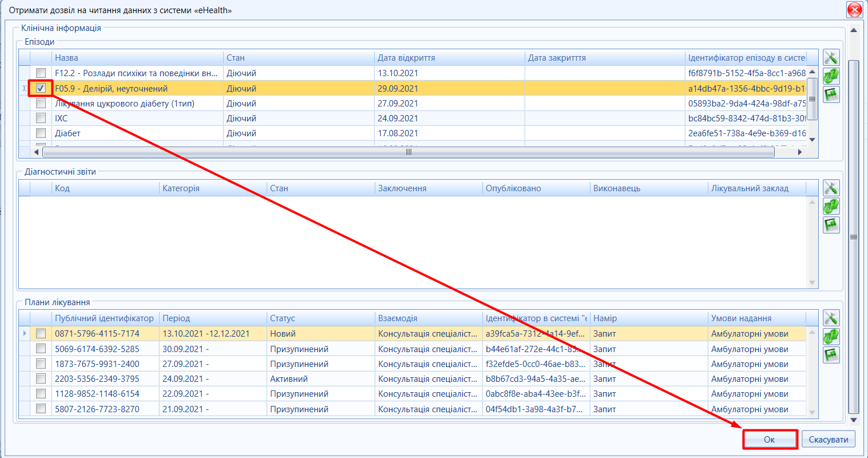Click the Епізоди horizontal scroll-left arrow
The height and width of the screenshot is (458, 868).
[37, 152]
